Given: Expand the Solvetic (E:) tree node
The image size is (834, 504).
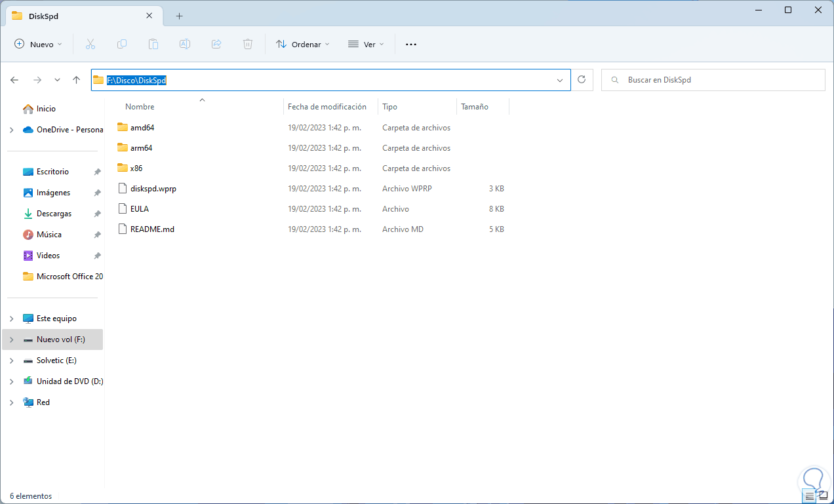Looking at the screenshot, I should 11,360.
